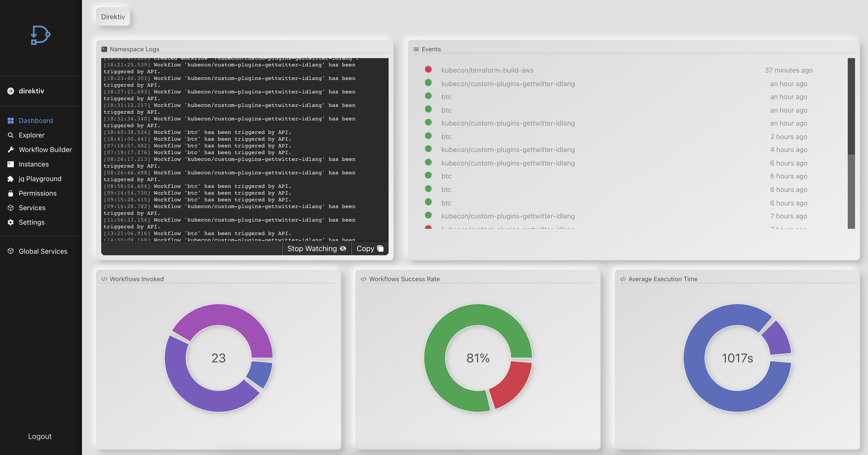The height and width of the screenshot is (455, 868).
Task: Click the jq Playground puzzle icon
Action: click(x=11, y=179)
